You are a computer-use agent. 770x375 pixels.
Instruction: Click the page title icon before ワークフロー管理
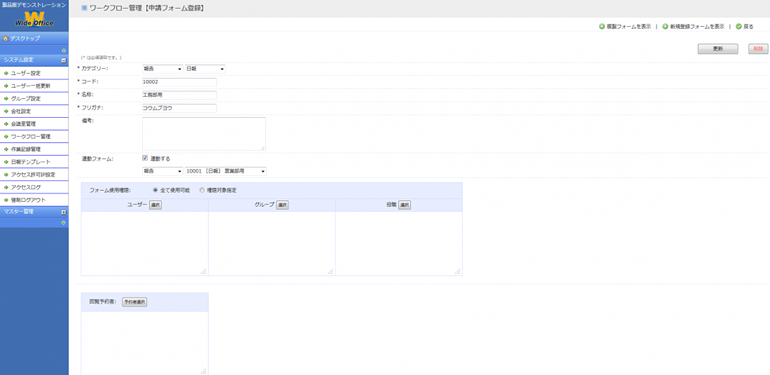[x=83, y=8]
